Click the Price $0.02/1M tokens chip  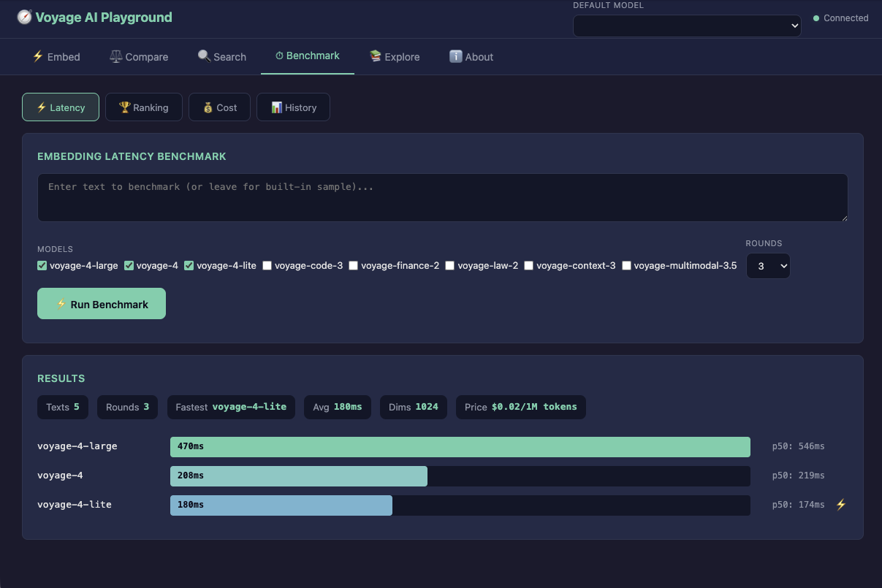(521, 407)
